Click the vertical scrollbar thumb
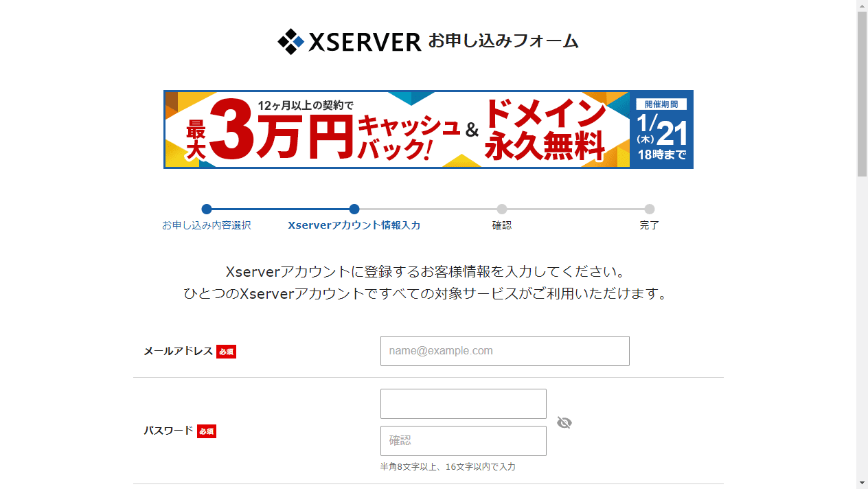Image resolution: width=868 pixels, height=489 pixels. 863,94
